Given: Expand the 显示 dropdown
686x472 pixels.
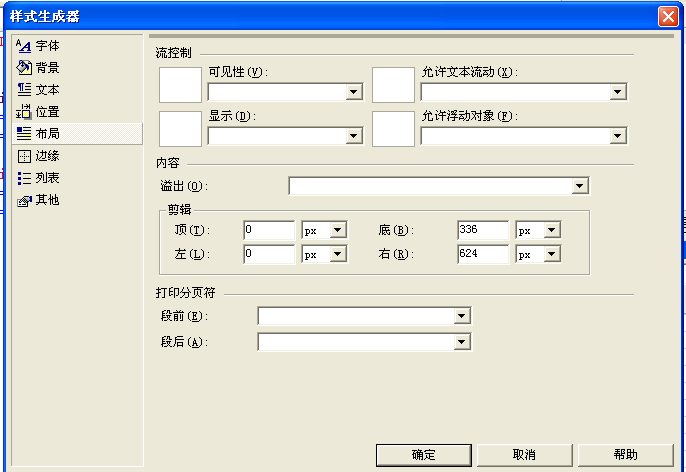Looking at the screenshot, I should [354, 136].
